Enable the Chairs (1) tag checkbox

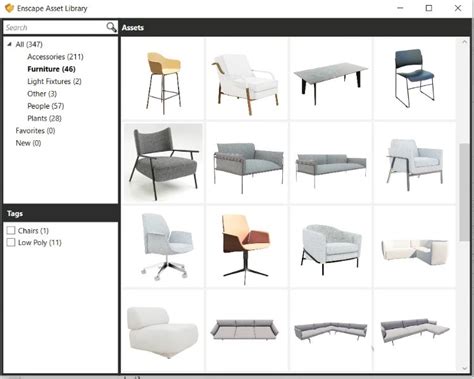pos(11,230)
